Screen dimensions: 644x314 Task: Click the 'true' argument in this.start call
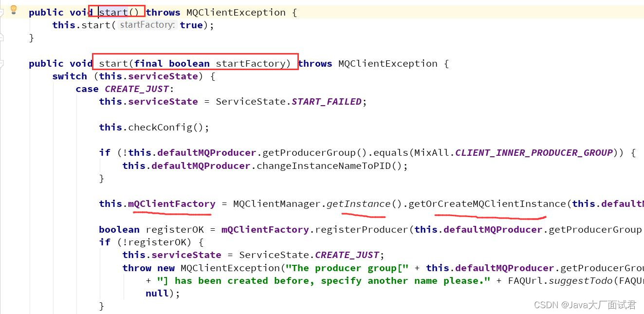coord(191,25)
